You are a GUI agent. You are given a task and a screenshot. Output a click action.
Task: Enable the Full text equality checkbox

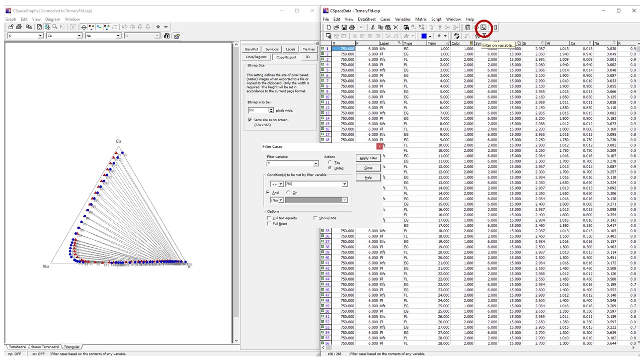click(x=269, y=218)
